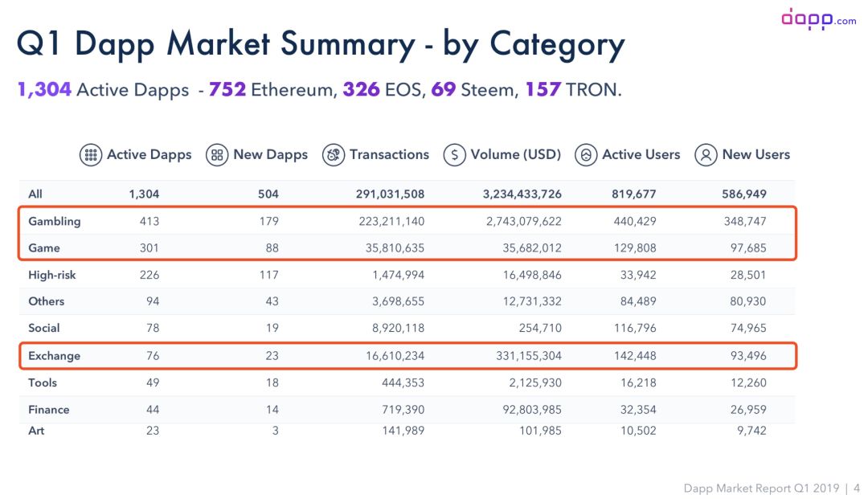Click Tools transactions 444,353
The height and width of the screenshot is (499, 868).
[x=403, y=382]
